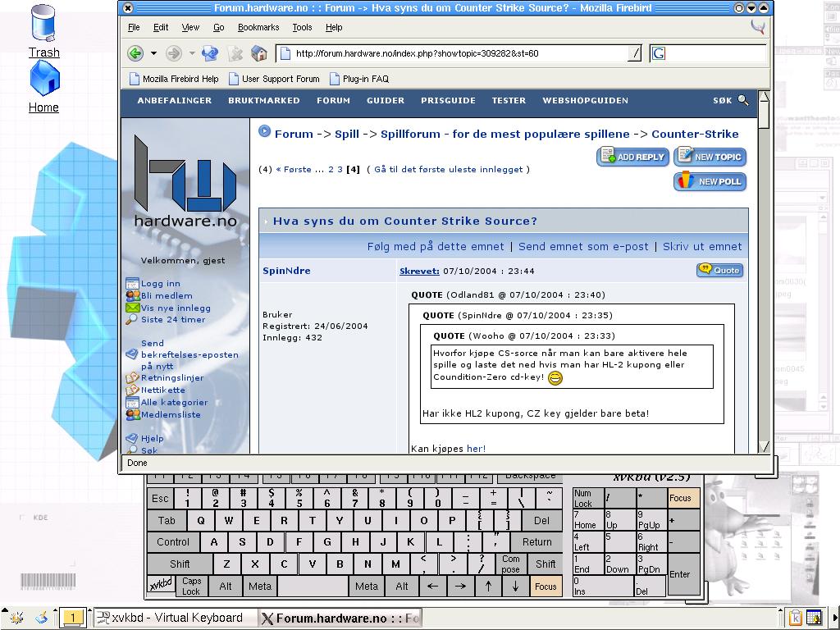Click the Compose key on xvkbd
Image resolution: width=840 pixels, height=630 pixels.
tap(510, 564)
